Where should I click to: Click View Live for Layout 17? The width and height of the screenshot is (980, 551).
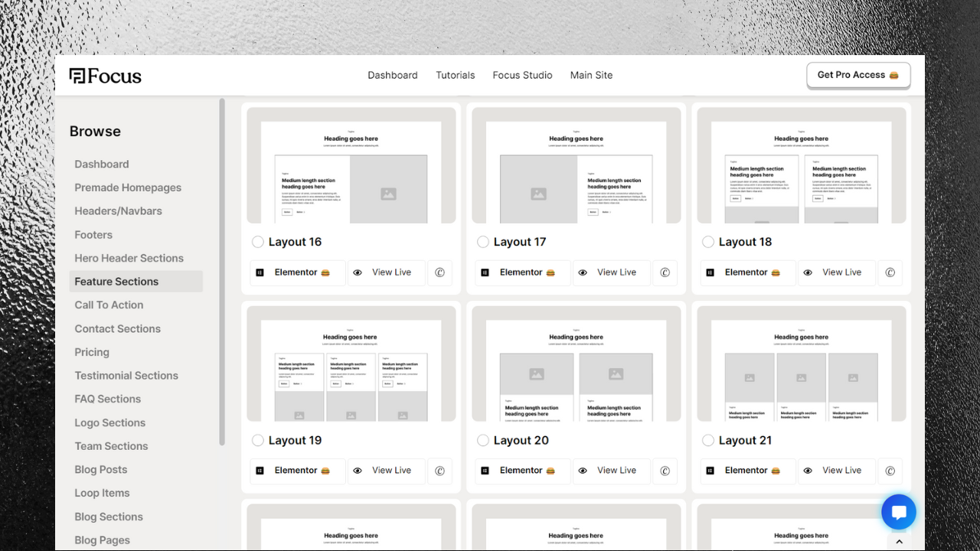[612, 272]
